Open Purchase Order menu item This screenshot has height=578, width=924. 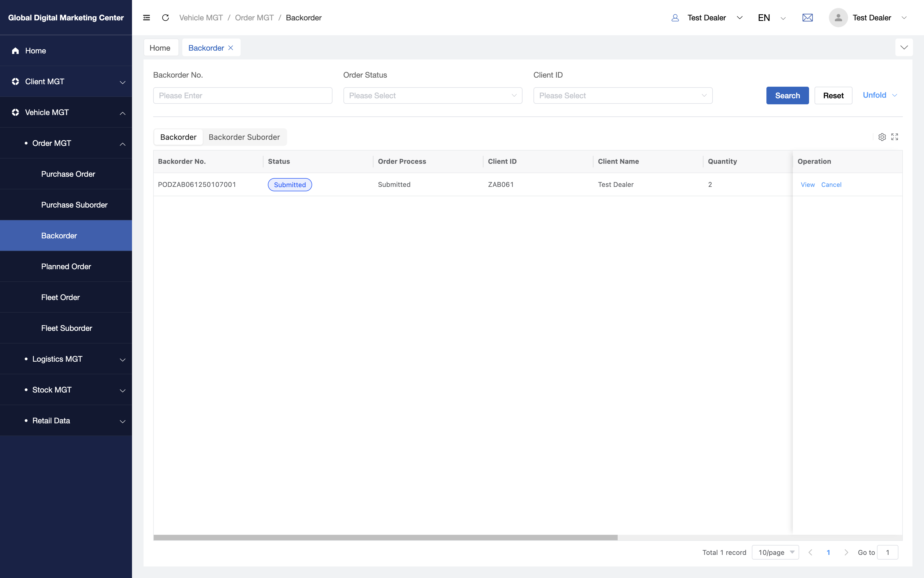tap(66, 174)
